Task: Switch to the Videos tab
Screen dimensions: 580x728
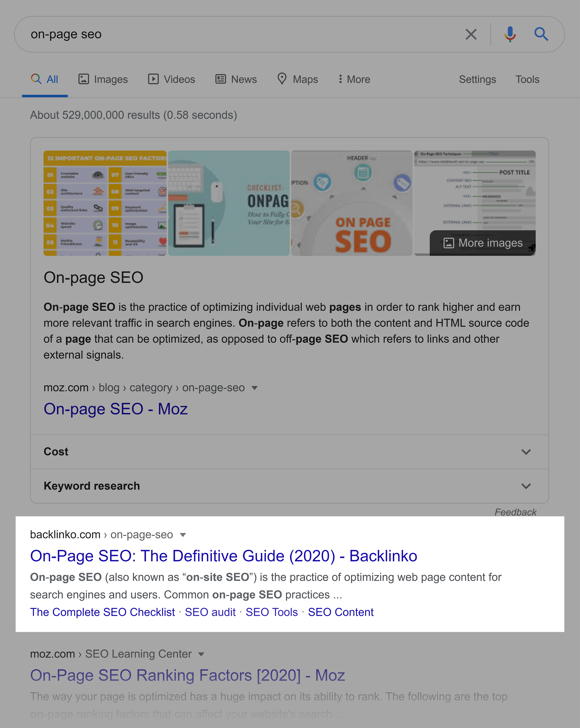Action: tap(171, 79)
